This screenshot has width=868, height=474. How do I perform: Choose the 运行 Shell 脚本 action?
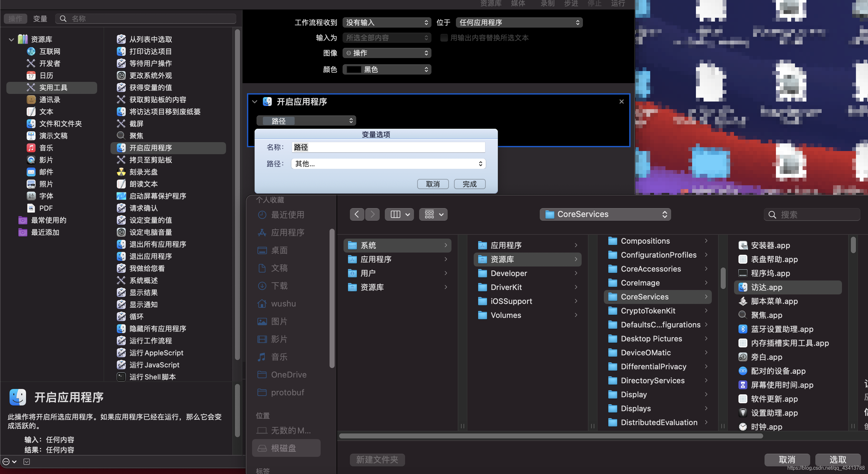point(152,377)
